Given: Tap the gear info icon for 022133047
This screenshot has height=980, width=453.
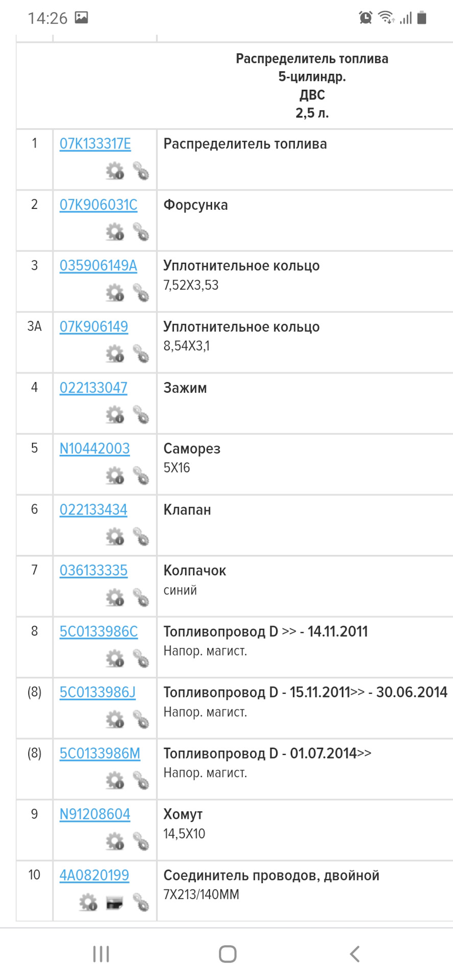Looking at the screenshot, I should pyautogui.click(x=115, y=415).
